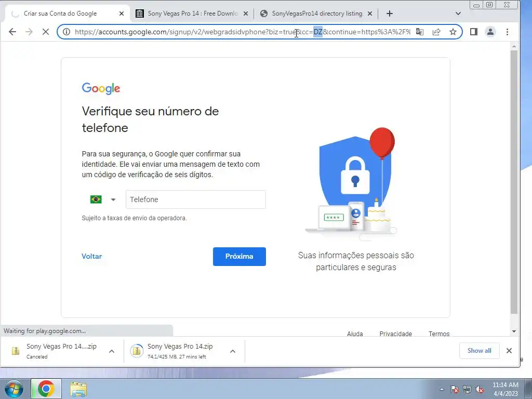Click the Voltar link
Viewport: 532px width, 399px height.
(91, 257)
